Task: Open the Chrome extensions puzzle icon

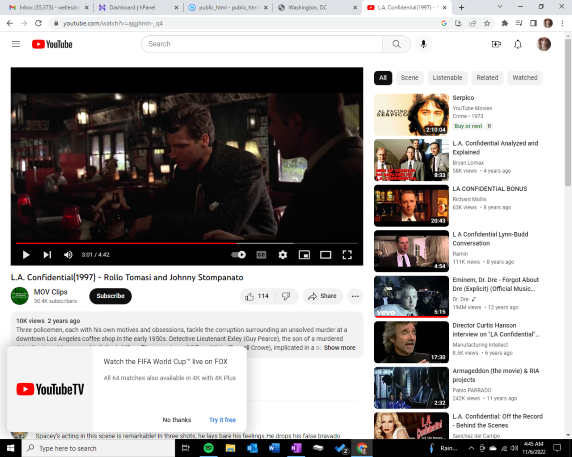Action: click(505, 23)
